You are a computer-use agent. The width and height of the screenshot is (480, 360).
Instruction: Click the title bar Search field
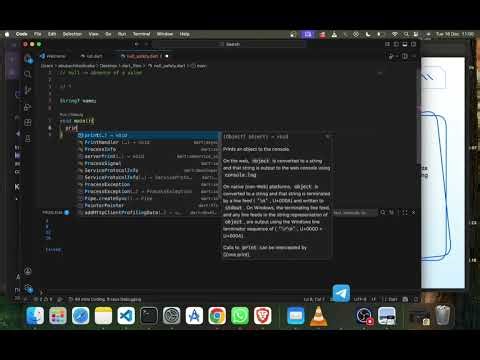pyautogui.click(x=229, y=44)
